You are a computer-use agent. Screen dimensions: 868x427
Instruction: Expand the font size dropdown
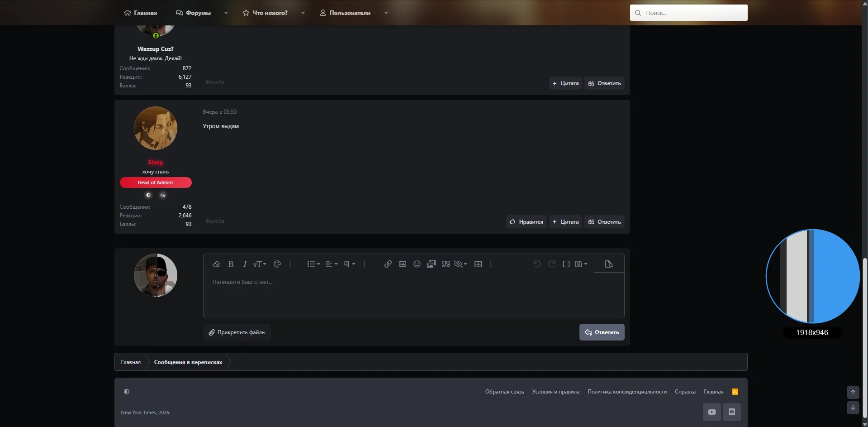pyautogui.click(x=260, y=264)
